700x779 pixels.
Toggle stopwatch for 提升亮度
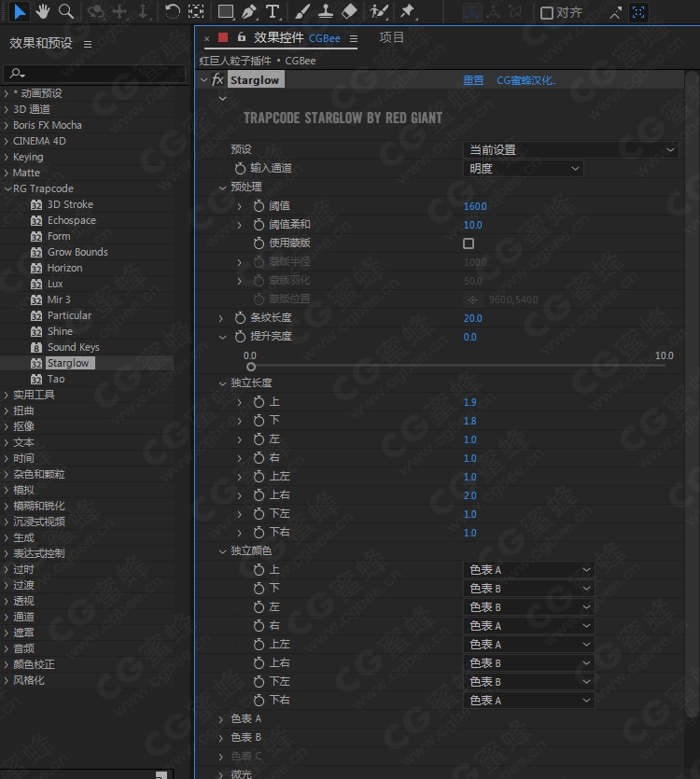click(240, 337)
